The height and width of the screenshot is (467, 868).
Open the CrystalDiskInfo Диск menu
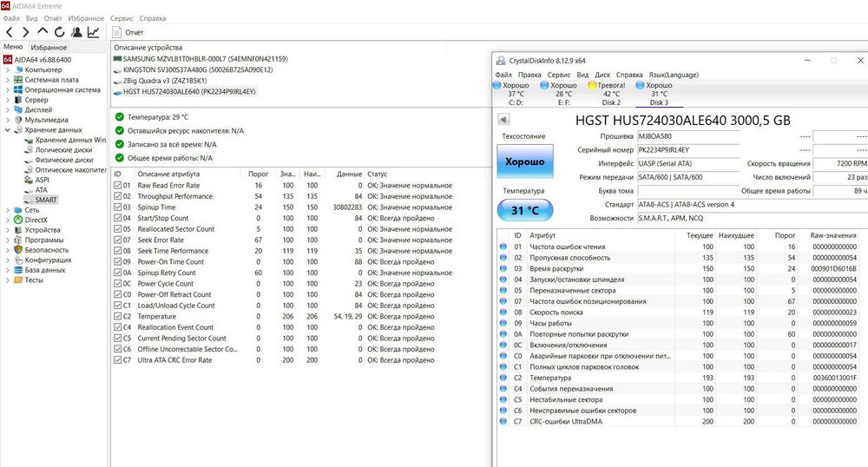(602, 75)
